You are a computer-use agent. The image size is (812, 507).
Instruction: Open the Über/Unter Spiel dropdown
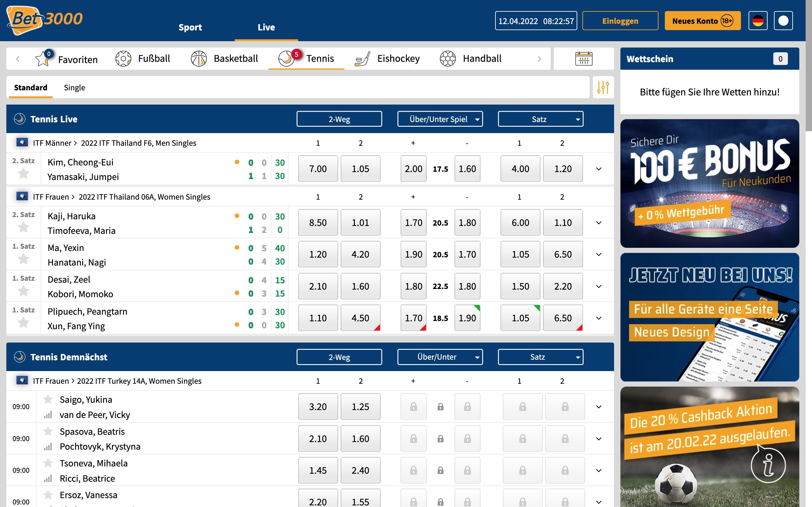[x=440, y=119]
